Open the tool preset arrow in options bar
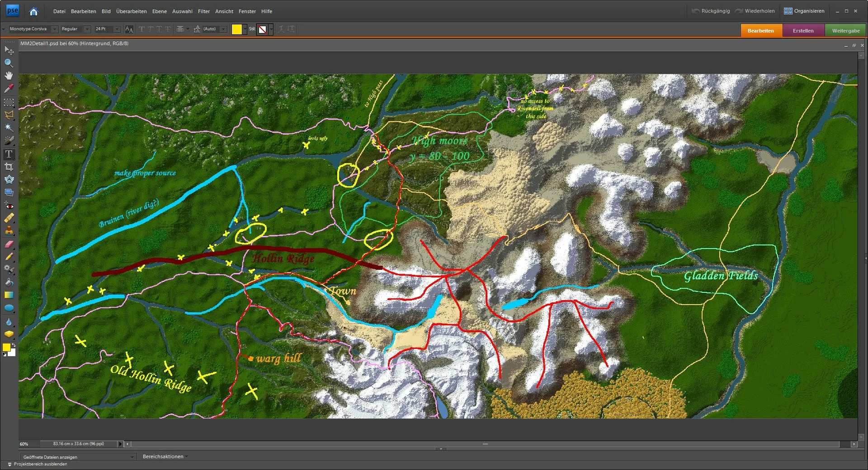 4,29
